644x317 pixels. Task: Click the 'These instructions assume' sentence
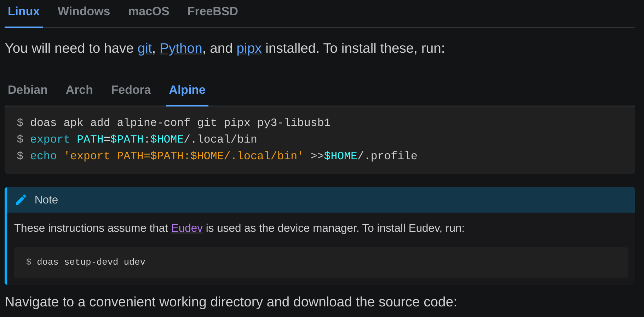coord(91,228)
